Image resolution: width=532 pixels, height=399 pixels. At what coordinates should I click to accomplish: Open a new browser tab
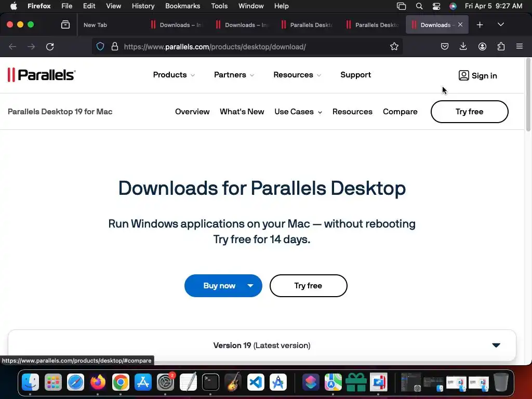point(480,25)
